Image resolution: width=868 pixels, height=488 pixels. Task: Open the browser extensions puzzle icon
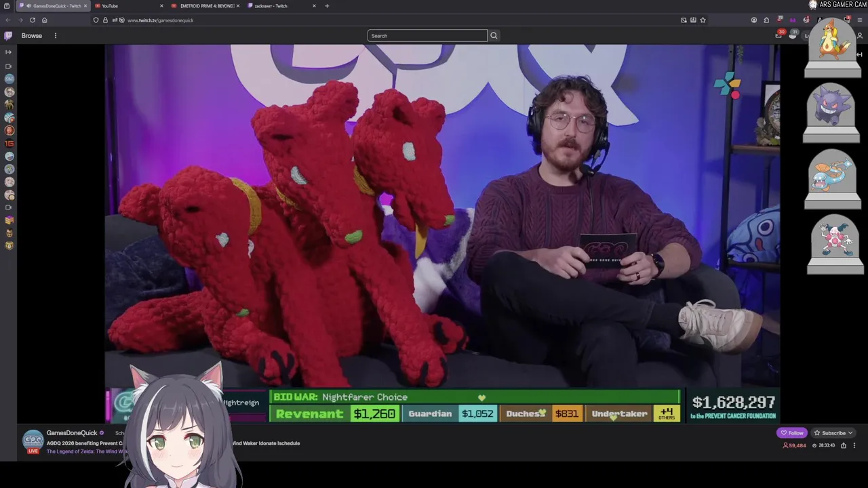click(766, 20)
